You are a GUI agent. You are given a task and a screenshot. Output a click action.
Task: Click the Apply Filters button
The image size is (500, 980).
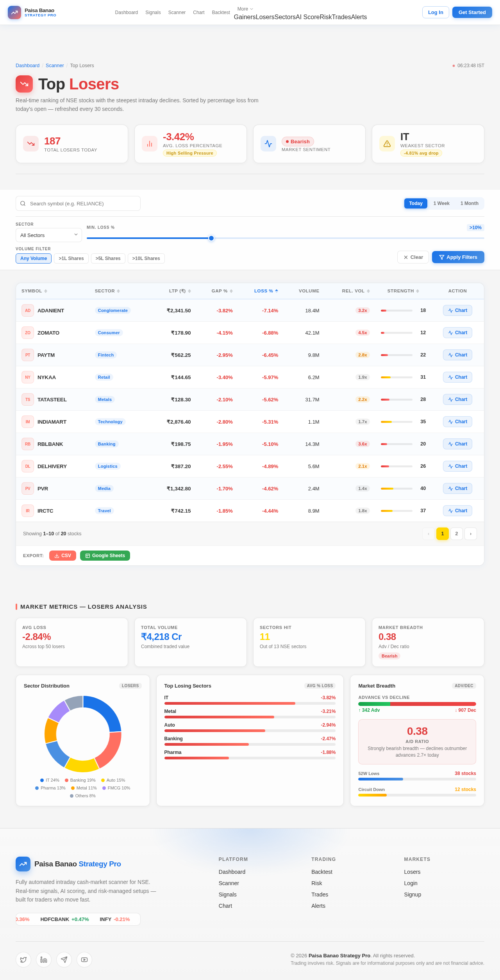tap(458, 257)
